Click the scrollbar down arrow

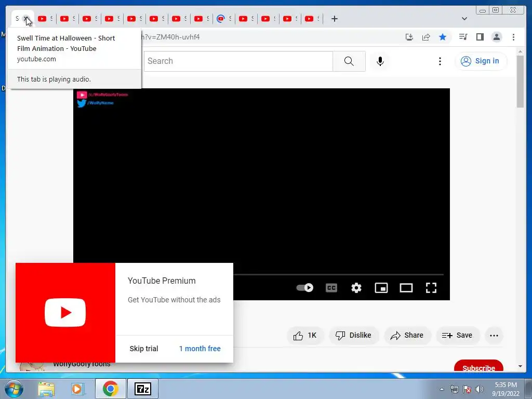(x=520, y=366)
